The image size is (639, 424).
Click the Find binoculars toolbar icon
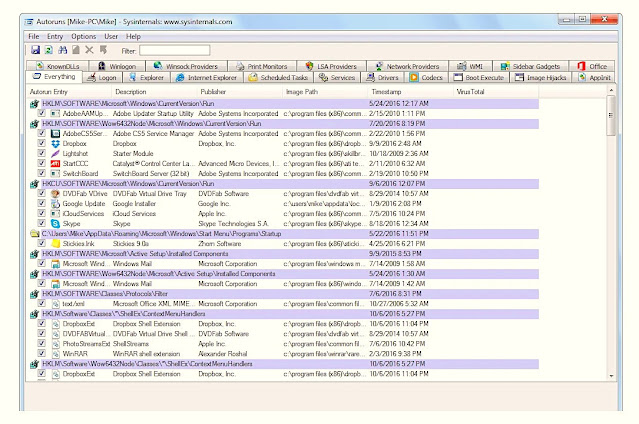coord(62,50)
